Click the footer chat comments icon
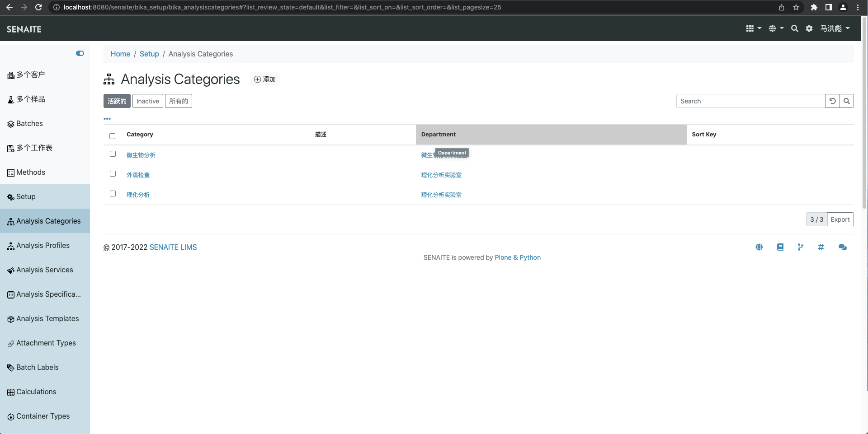Viewport: 868px width, 434px height. 843,247
